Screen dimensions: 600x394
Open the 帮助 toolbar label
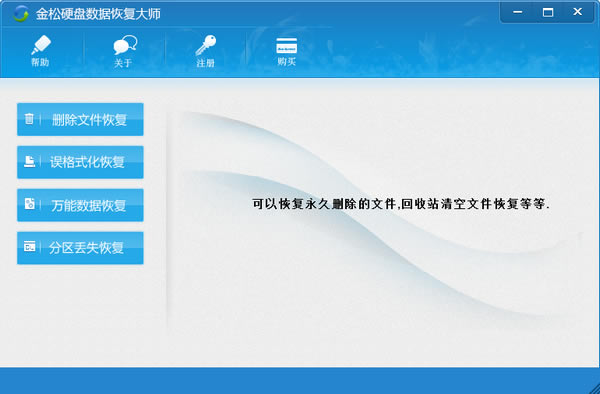pyautogui.click(x=40, y=62)
